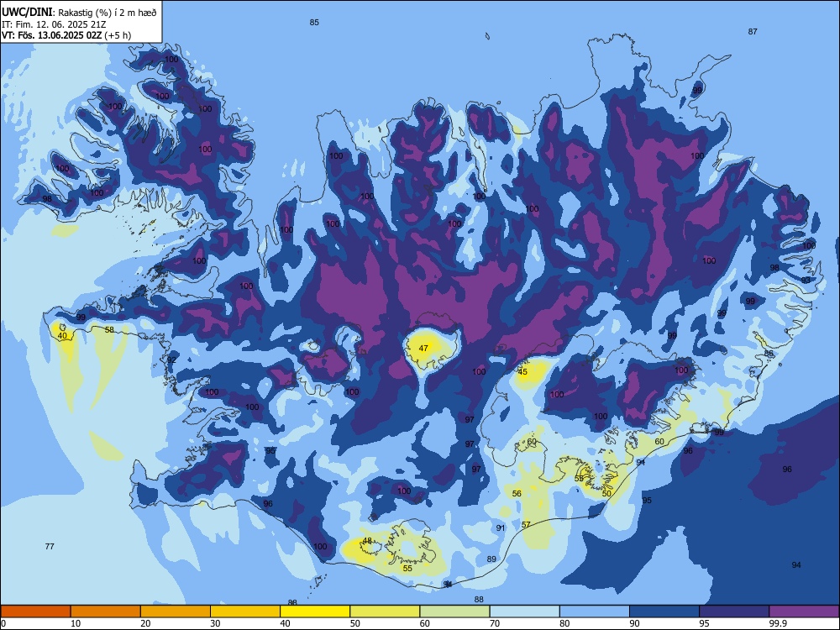
Task: Click the '80' label on the legend scale
Action: point(564,623)
